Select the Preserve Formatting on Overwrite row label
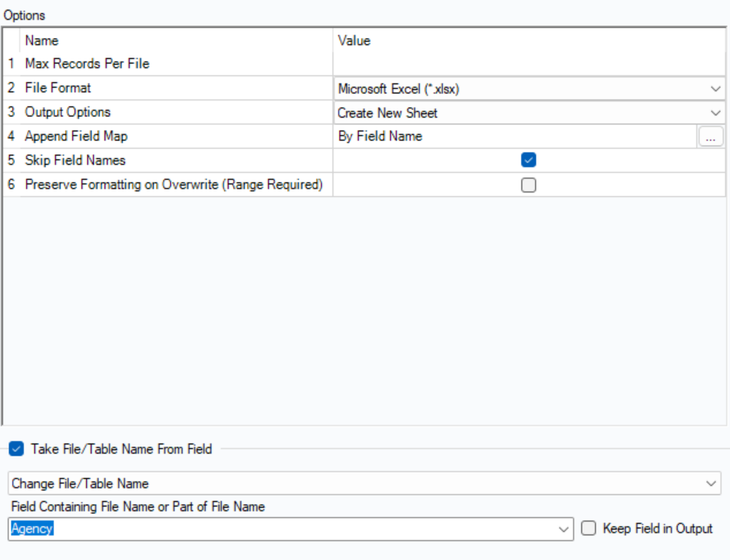This screenshot has width=730, height=560. [173, 184]
